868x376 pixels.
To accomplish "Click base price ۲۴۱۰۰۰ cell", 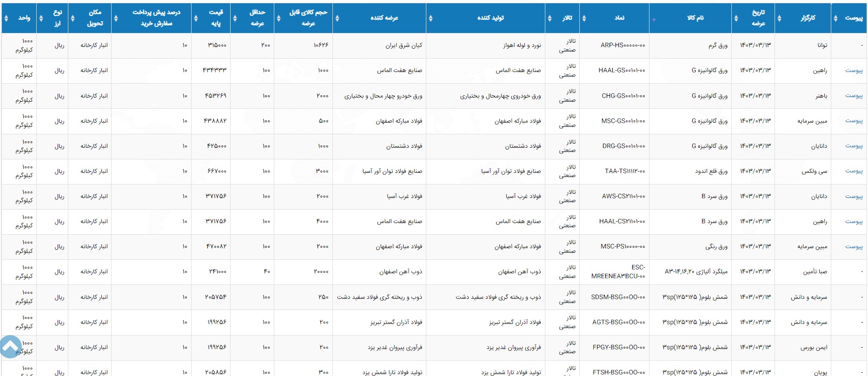I will point(218,271).
